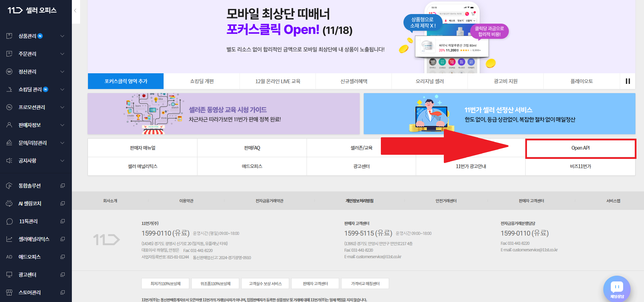Expand the 판매자정보 menu chevron
Viewport: 644px width, 302px height.
tap(62, 125)
